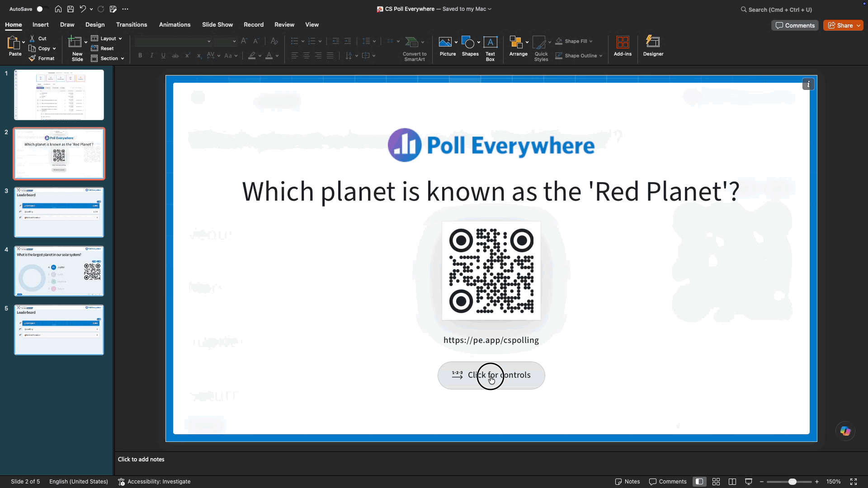Screen dimensions: 868x488
Task: Click the Undo arrow icon
Action: tap(83, 9)
